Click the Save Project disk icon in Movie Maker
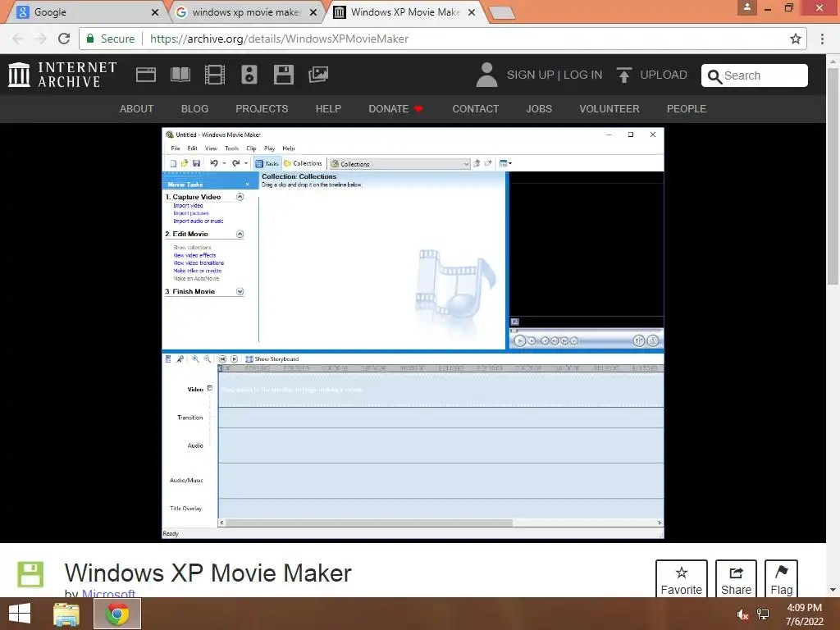 tap(197, 163)
